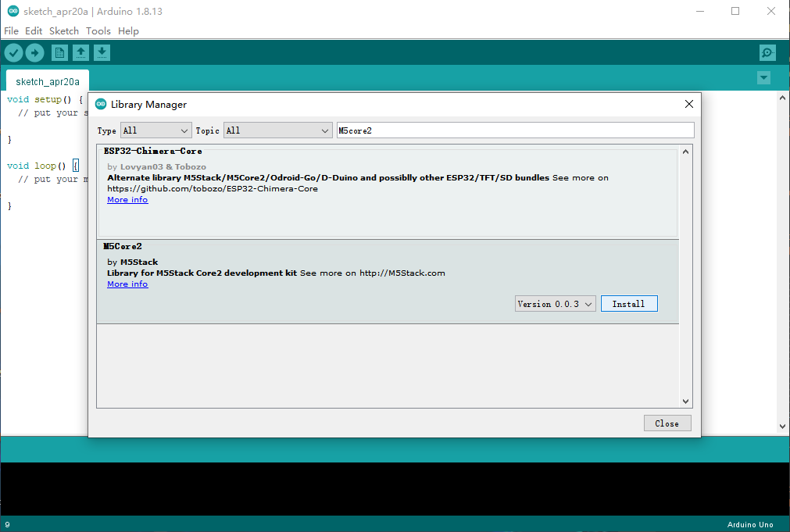Click the Arduino Uno board status text
This screenshot has width=790, height=532.
click(749, 524)
